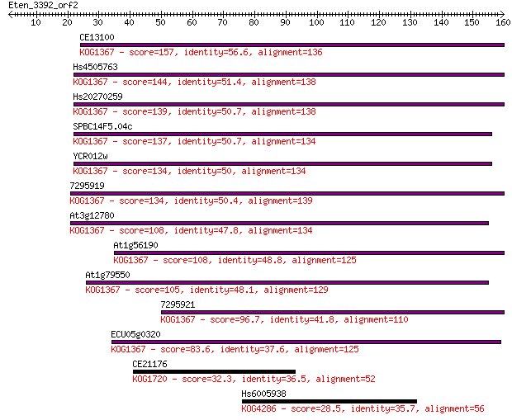512x420 pixels.
Task: Select the At1g79550 alignment bar
Action: [287, 282]
